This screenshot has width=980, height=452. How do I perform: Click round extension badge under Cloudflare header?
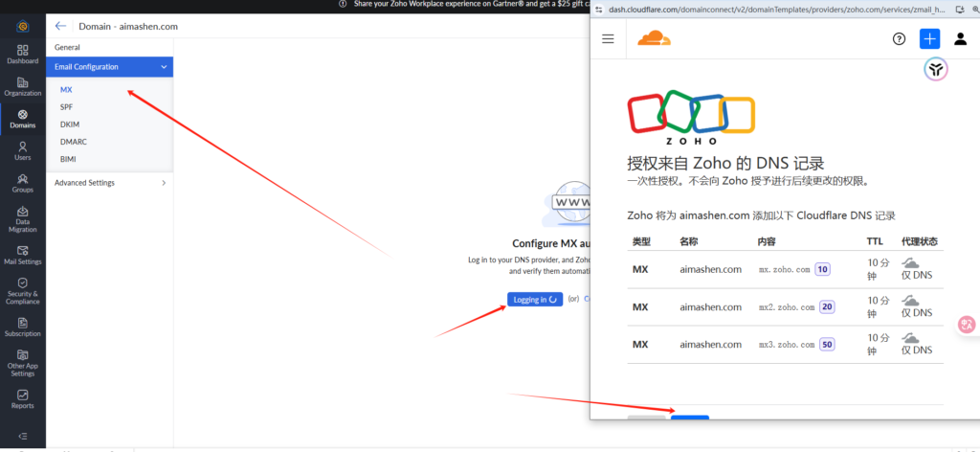click(936, 69)
